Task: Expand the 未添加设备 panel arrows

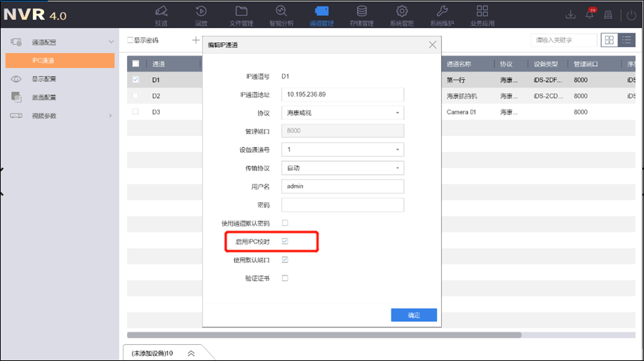Action: (191, 353)
